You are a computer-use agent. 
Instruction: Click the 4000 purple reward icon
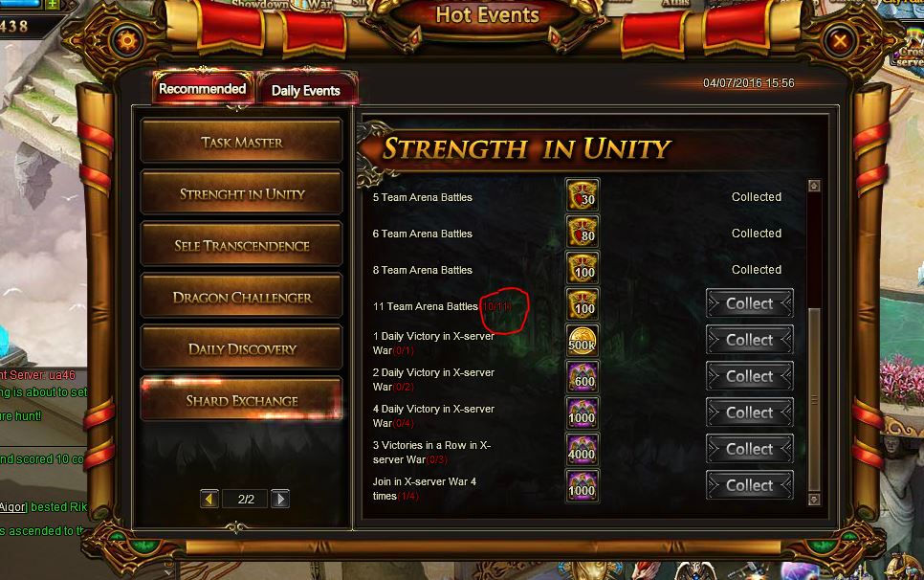(583, 450)
